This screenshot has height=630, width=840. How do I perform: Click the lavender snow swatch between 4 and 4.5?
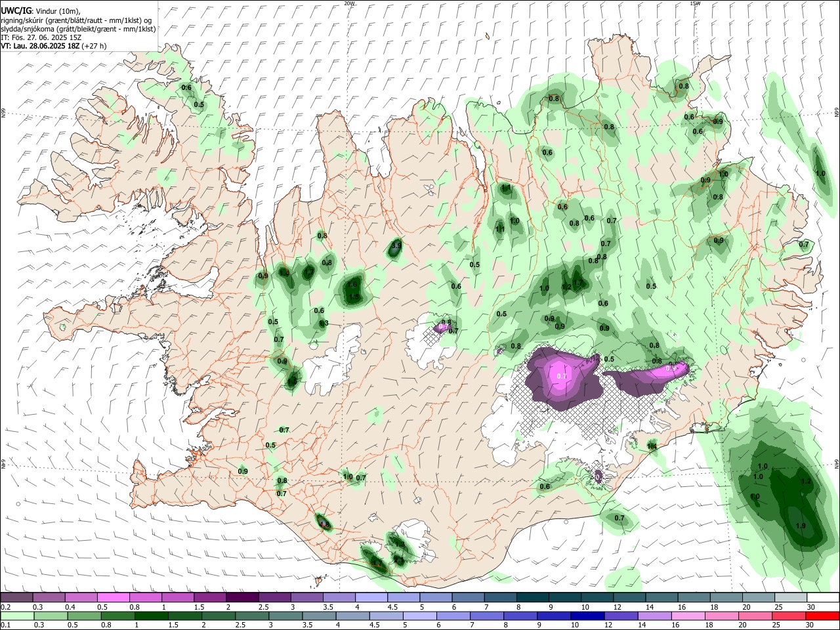click(x=371, y=597)
